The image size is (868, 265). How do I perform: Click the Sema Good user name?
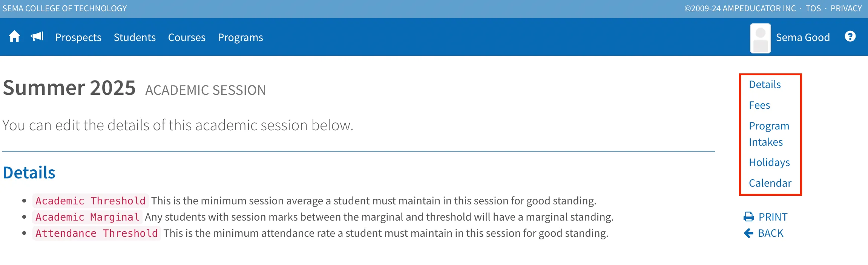point(803,37)
